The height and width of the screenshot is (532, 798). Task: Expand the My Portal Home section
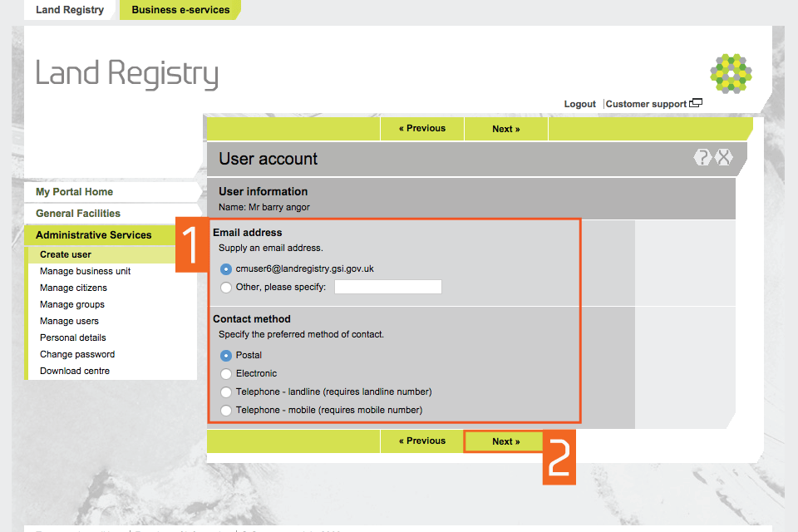[x=75, y=192]
